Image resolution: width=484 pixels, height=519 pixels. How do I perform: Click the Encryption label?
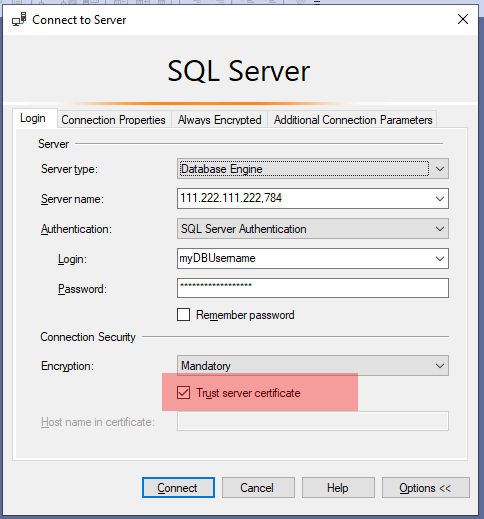(x=67, y=366)
